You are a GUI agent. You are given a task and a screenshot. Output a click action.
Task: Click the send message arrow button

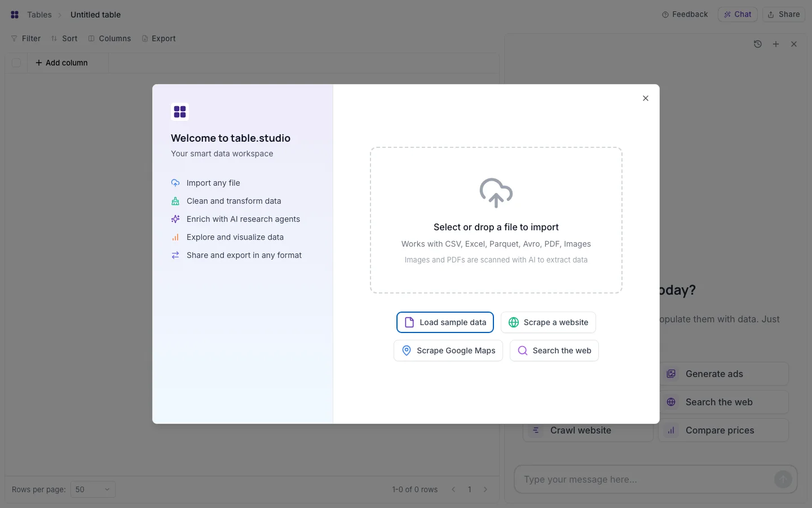pos(783,479)
